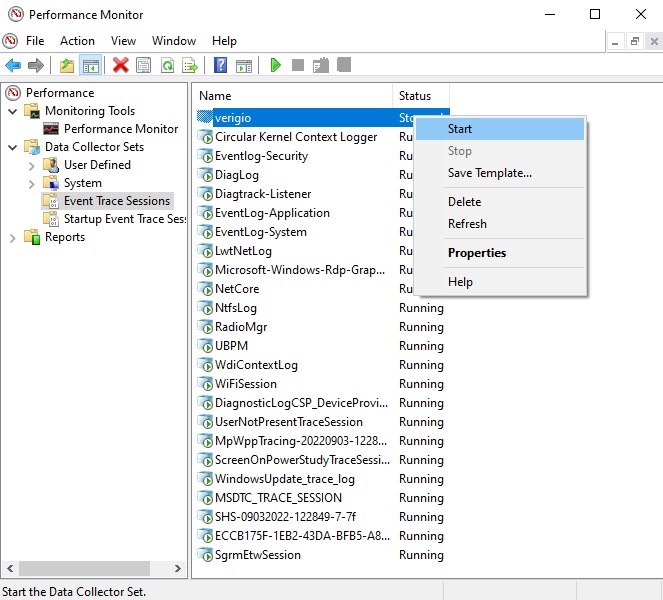Choose Help from the context menu
This screenshot has height=600, width=663.
(x=500, y=282)
